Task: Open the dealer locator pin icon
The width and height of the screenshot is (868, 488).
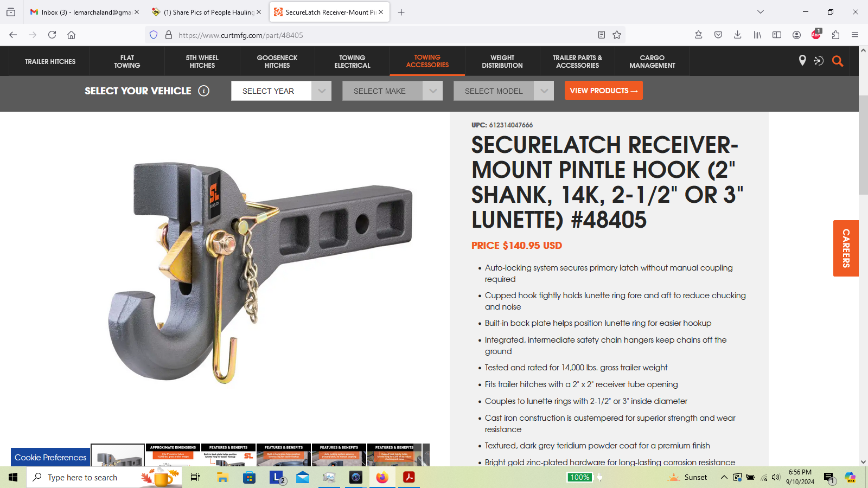Action: (802, 61)
